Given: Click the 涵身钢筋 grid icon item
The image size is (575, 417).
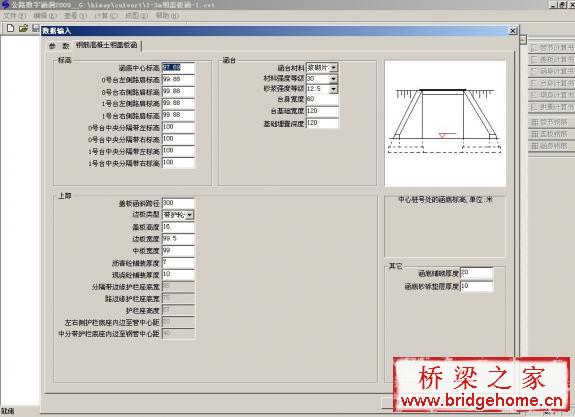Looking at the screenshot, I should coord(549,146).
